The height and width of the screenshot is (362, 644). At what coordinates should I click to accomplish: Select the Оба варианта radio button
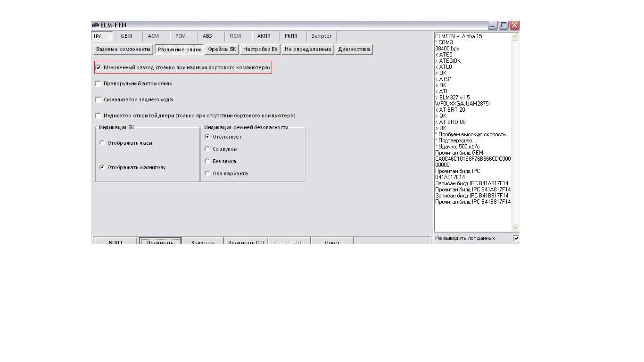point(207,173)
